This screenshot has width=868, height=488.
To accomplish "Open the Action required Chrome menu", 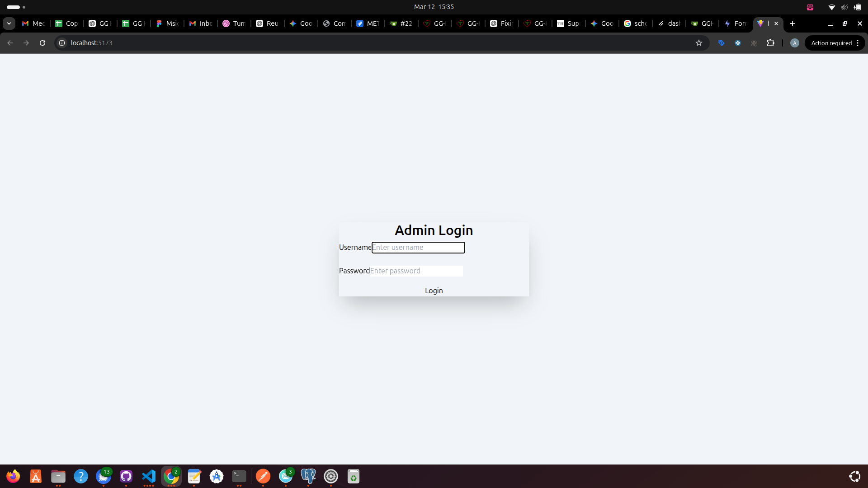I will click(835, 43).
